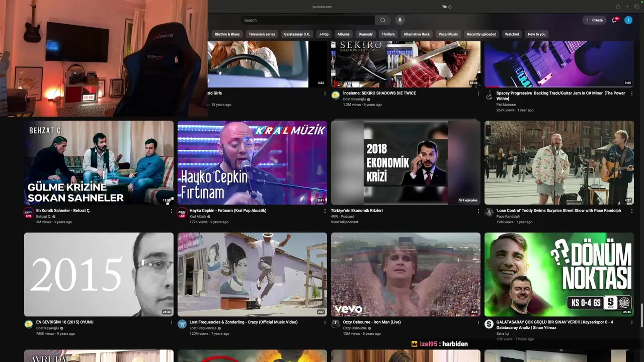644x362 pixels.
Task: Open the account avatar menu
Action: (x=628, y=20)
